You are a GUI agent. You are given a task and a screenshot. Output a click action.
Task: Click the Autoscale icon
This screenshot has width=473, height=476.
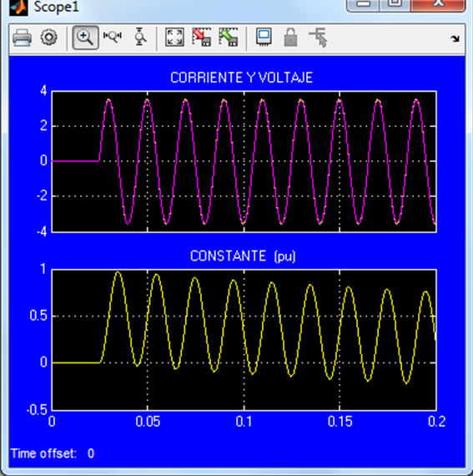click(x=174, y=38)
